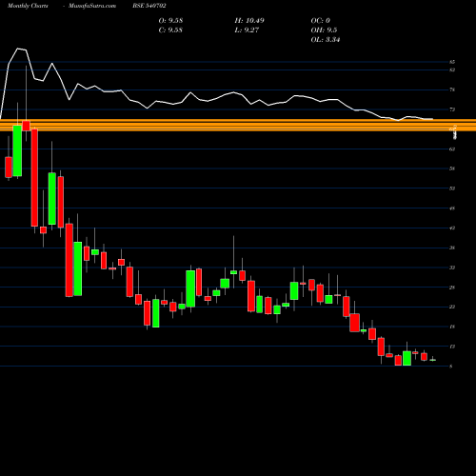Viewport: 476px width, 476px height.
Task: Click the "Monthly Charts" title text
Action: (28, 6)
